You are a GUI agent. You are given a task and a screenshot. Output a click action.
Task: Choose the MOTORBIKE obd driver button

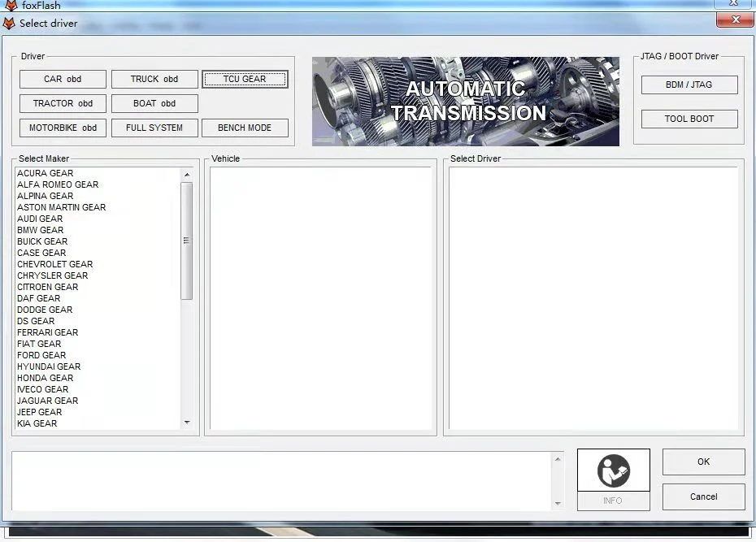(63, 128)
